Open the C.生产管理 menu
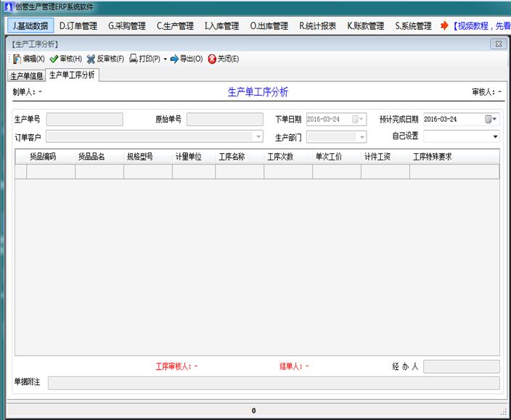511x420 pixels. 175,26
